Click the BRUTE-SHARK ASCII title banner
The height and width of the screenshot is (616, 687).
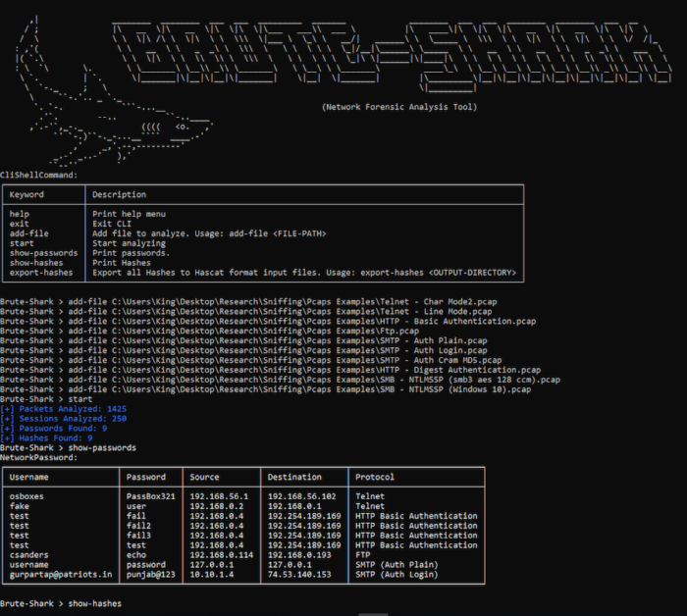coord(393,56)
